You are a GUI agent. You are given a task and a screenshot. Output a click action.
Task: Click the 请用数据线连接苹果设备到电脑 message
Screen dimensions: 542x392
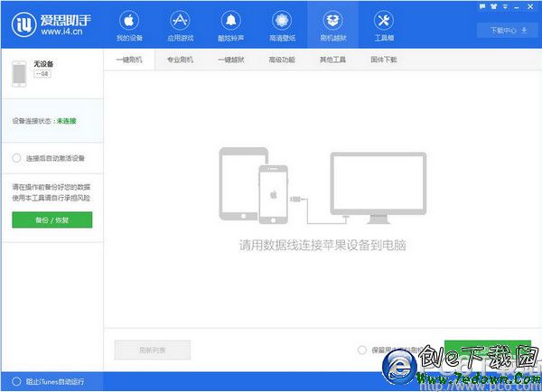(x=322, y=246)
